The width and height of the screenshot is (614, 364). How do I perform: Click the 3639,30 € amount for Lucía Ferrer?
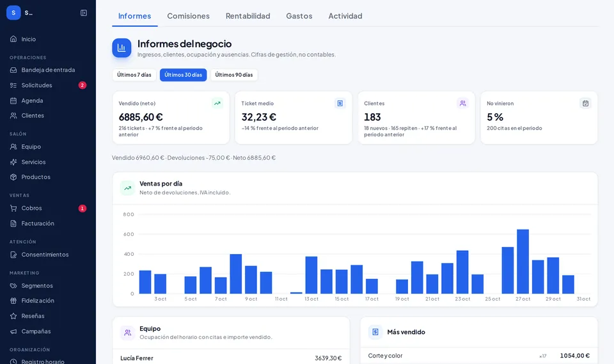328,358
